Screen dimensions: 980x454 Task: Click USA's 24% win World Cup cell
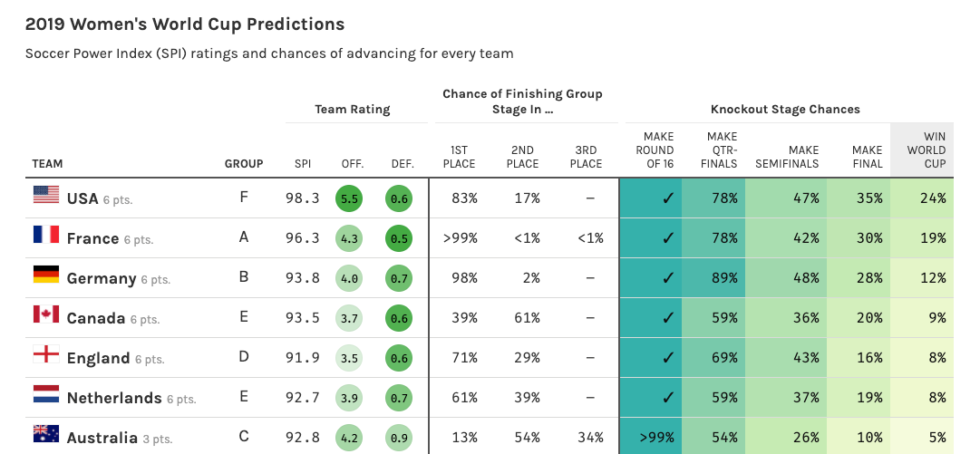pos(922,198)
